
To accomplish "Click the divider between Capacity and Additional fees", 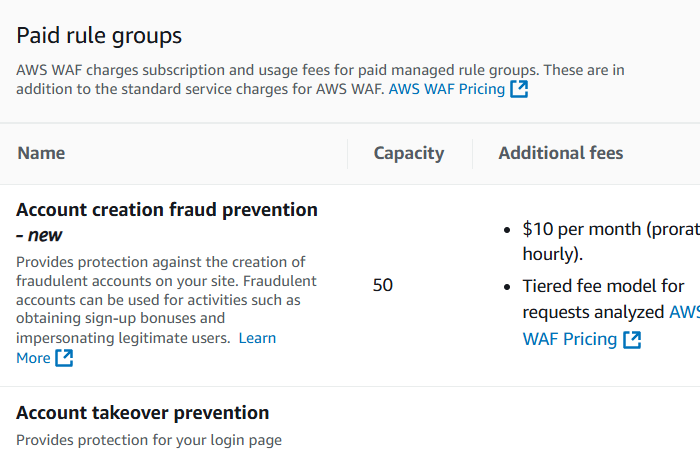I will coord(472,153).
